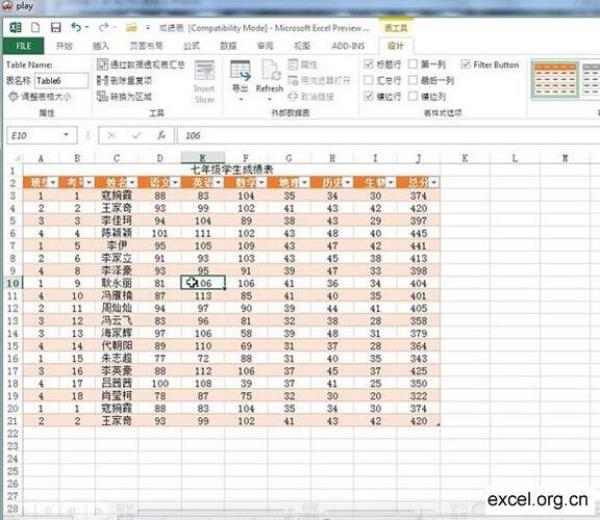Image resolution: width=600 pixels, height=520 pixels.
Task: Open the filter dropdown in column J header
Action: point(434,183)
